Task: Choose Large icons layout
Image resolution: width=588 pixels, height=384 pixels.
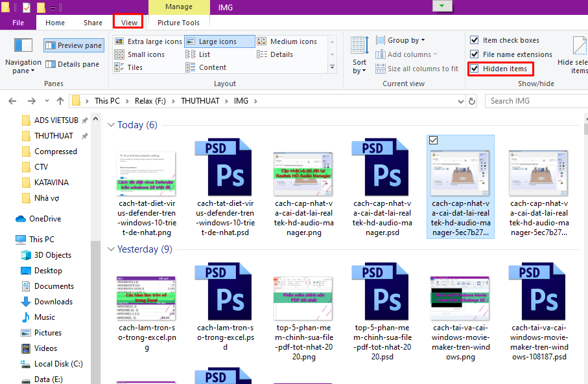Action: pos(219,41)
